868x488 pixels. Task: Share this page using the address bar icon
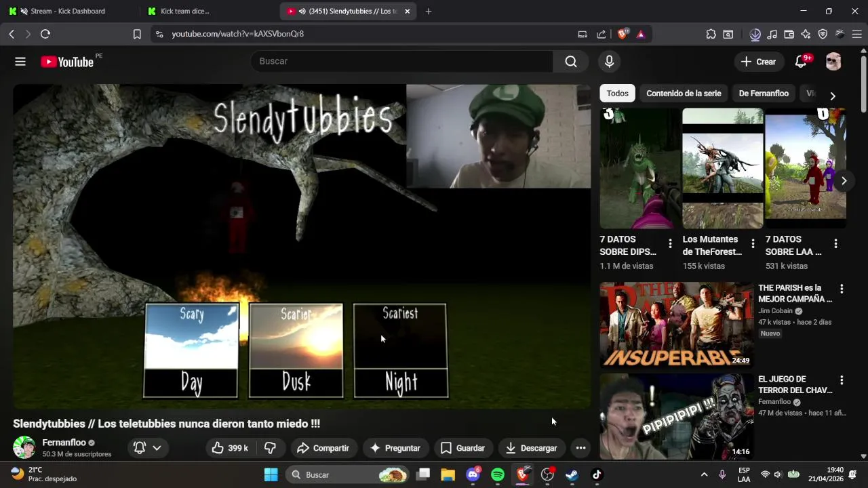click(601, 34)
